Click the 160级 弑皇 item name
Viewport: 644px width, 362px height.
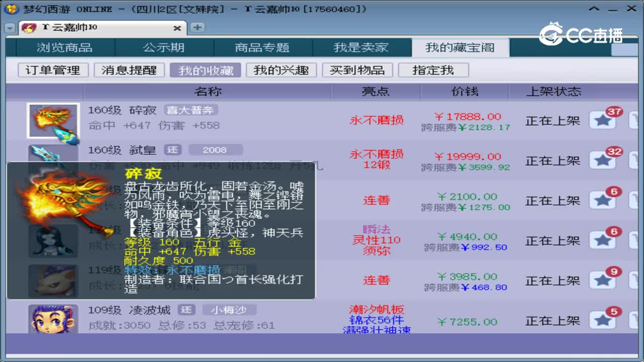tap(122, 150)
